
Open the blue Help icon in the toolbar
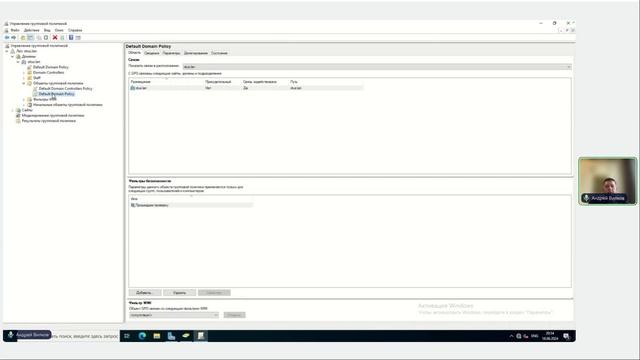[71, 38]
